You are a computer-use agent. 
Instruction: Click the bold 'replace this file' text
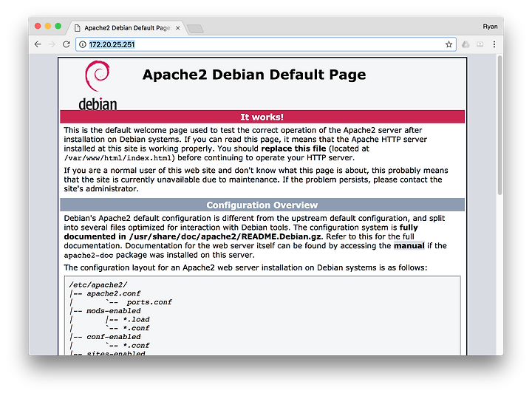(293, 148)
